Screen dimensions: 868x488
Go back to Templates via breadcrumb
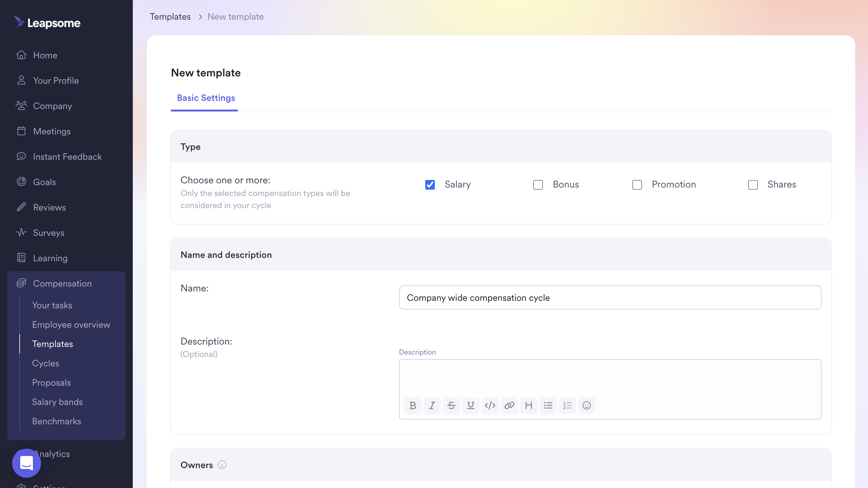(170, 16)
